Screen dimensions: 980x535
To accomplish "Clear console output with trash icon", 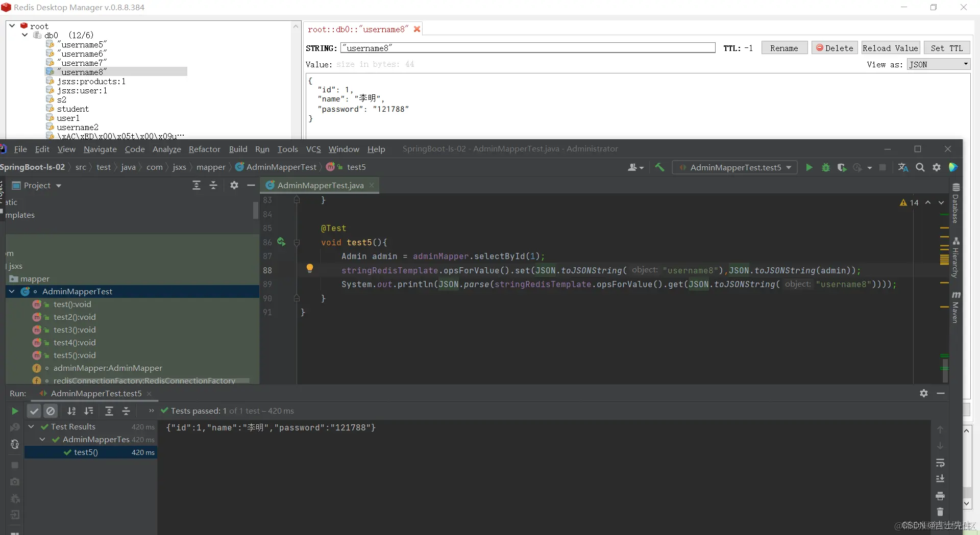I will pos(940,512).
